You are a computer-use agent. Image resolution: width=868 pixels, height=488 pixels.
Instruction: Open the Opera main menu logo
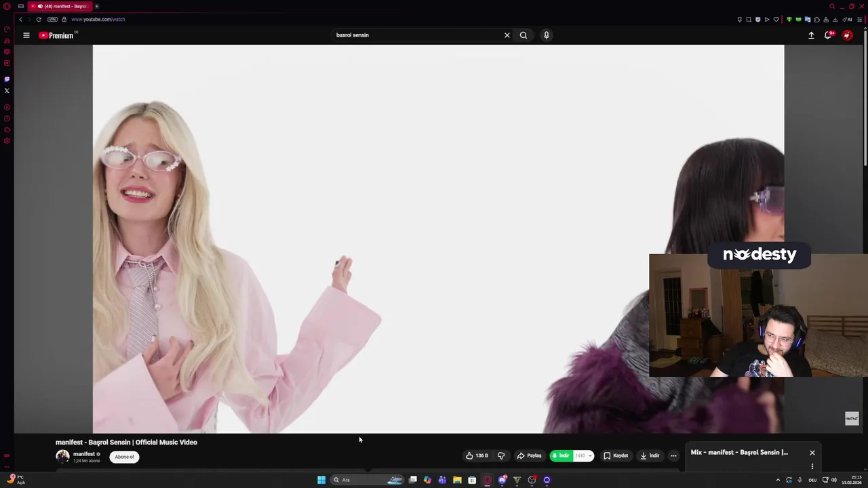7,6
